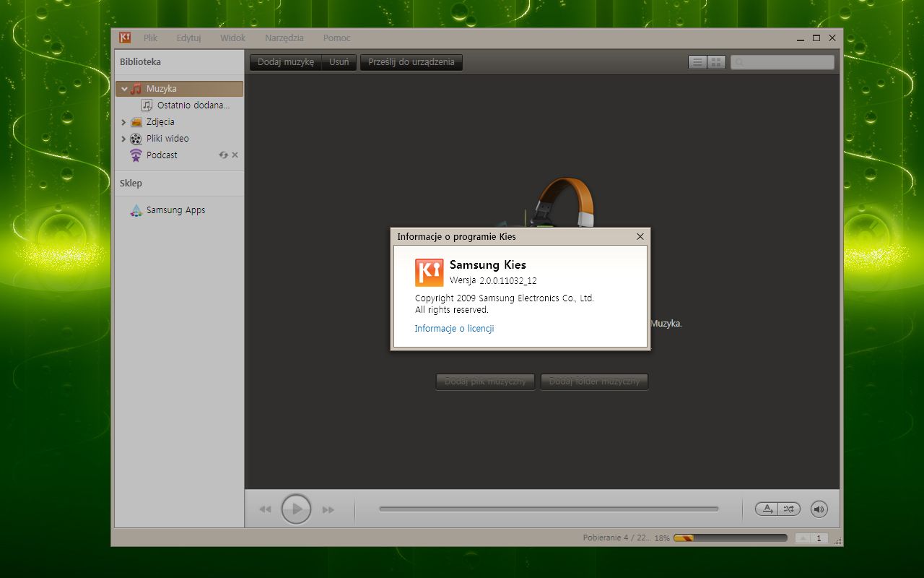Click the Dodaj plik muzyczny button
This screenshot has height=578, width=924.
(486, 381)
